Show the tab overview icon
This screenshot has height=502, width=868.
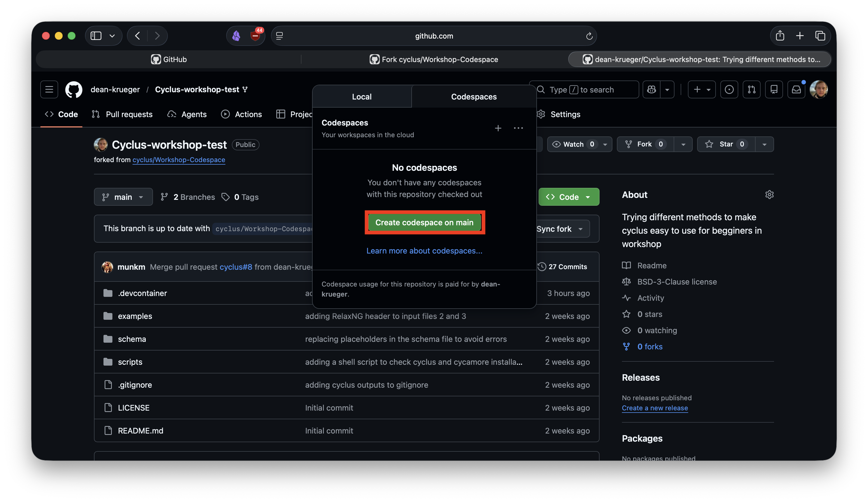click(820, 36)
